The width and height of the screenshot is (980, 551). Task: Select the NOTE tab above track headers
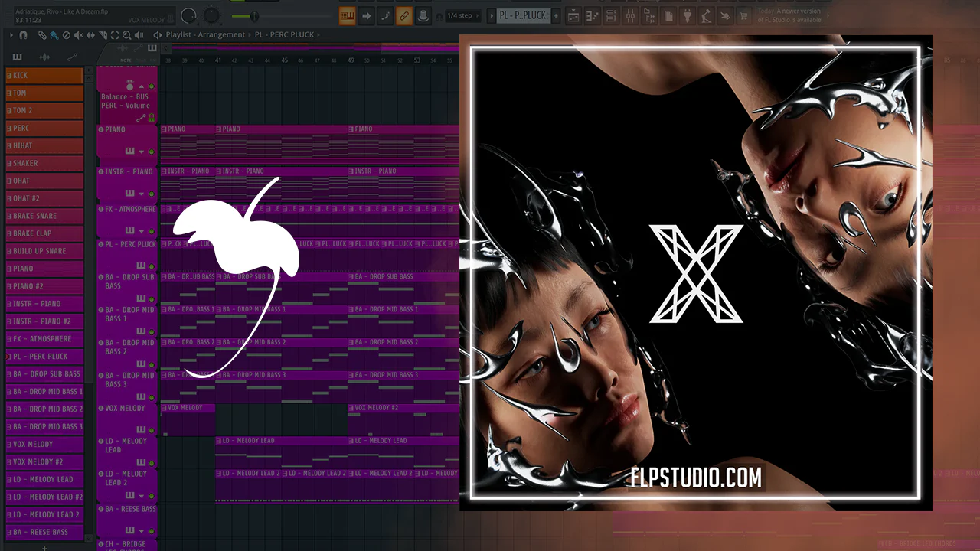click(126, 60)
